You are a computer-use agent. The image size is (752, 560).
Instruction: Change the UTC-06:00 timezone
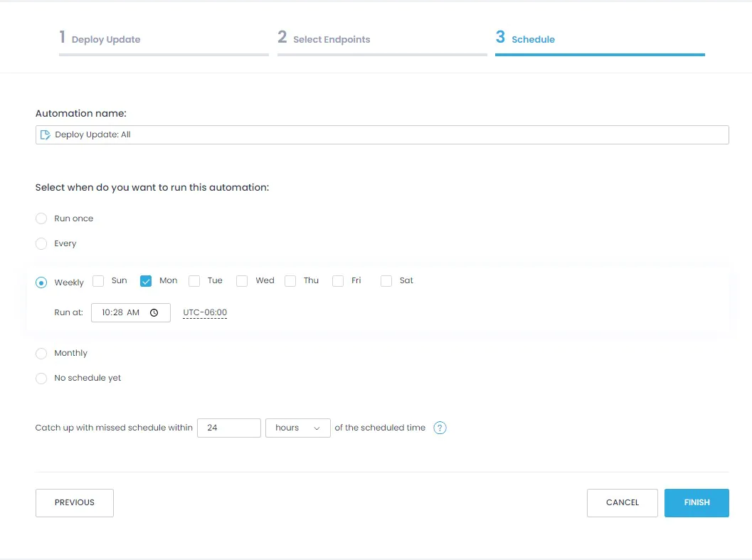[204, 312]
